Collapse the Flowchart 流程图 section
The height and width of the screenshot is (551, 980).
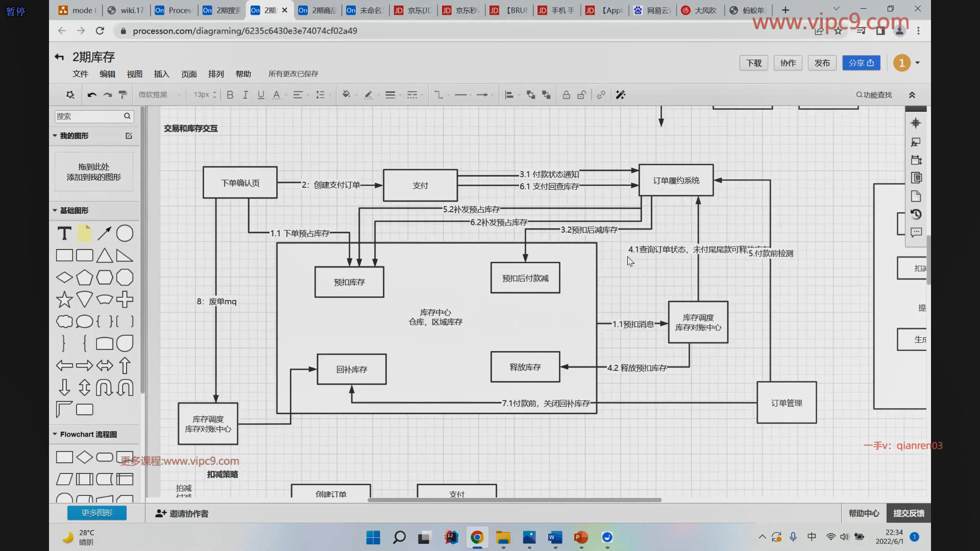click(x=55, y=434)
